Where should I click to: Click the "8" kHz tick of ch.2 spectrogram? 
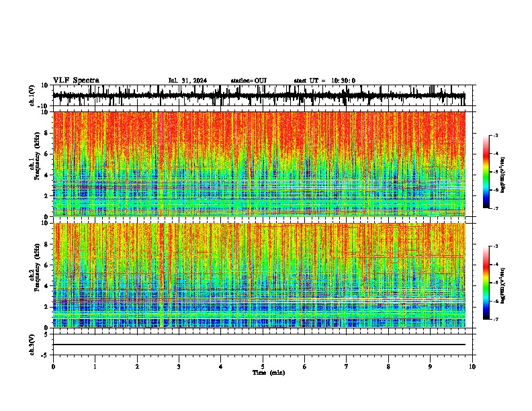click(46, 244)
